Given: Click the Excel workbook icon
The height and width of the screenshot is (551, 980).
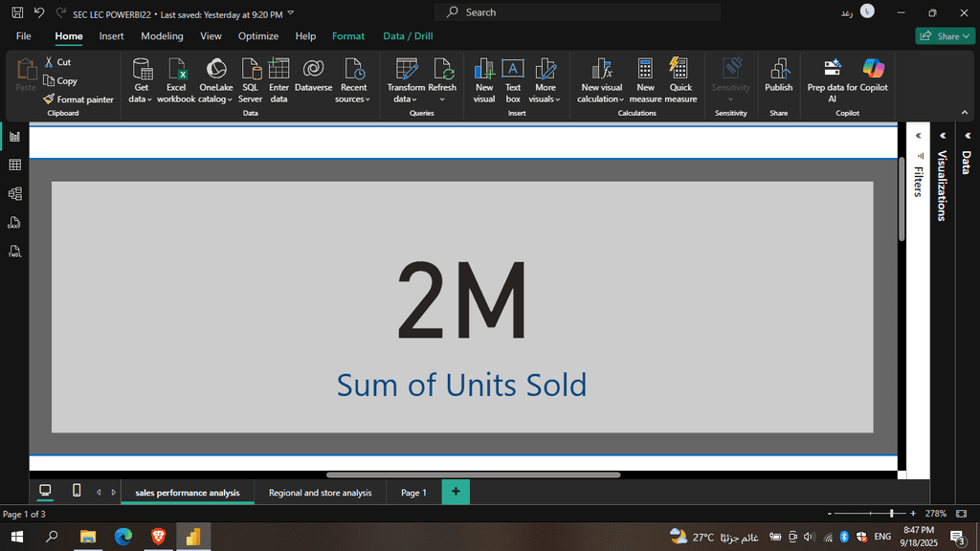Looking at the screenshot, I should point(176,71).
